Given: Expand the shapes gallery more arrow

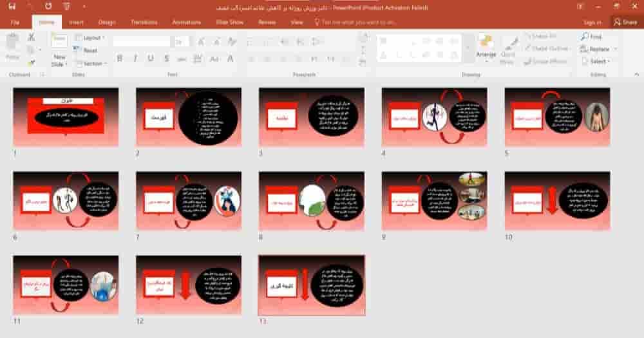Looking at the screenshot, I should tap(467, 48).
